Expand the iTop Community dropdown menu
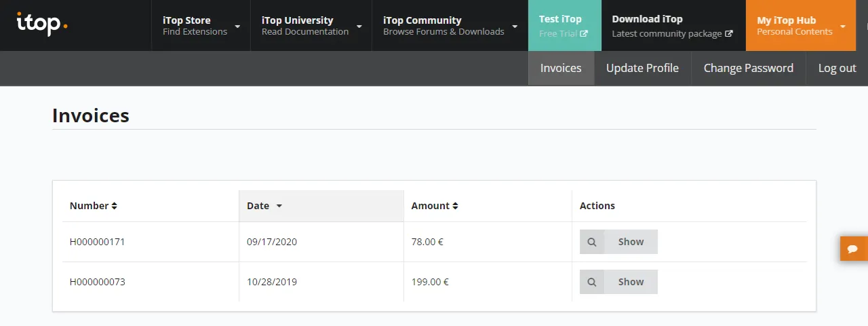The width and height of the screenshot is (868, 326). click(515, 26)
